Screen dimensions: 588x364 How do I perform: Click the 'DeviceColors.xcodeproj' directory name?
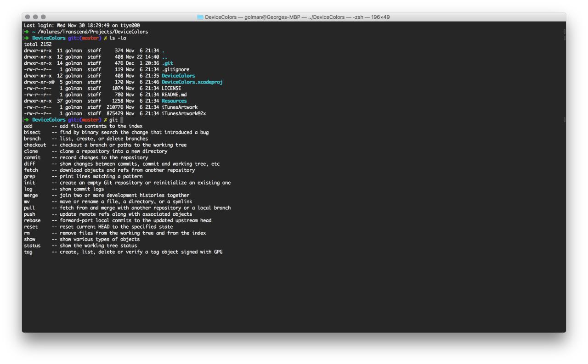pyautogui.click(x=192, y=82)
